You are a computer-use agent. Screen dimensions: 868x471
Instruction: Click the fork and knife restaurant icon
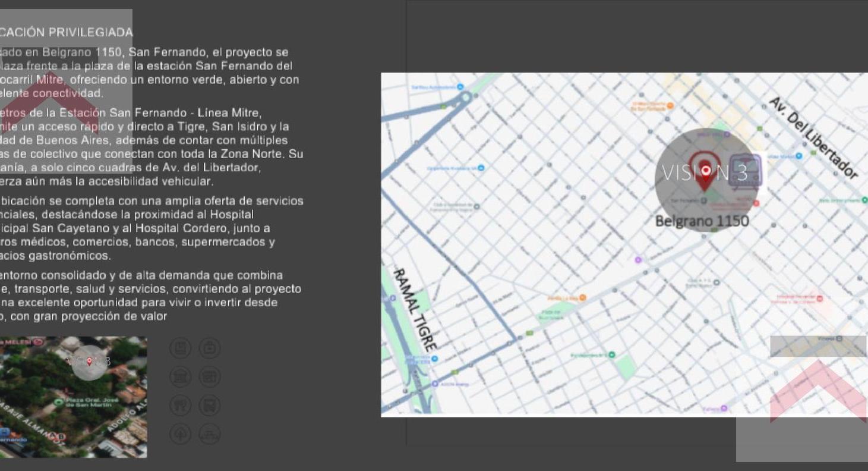[181, 405]
